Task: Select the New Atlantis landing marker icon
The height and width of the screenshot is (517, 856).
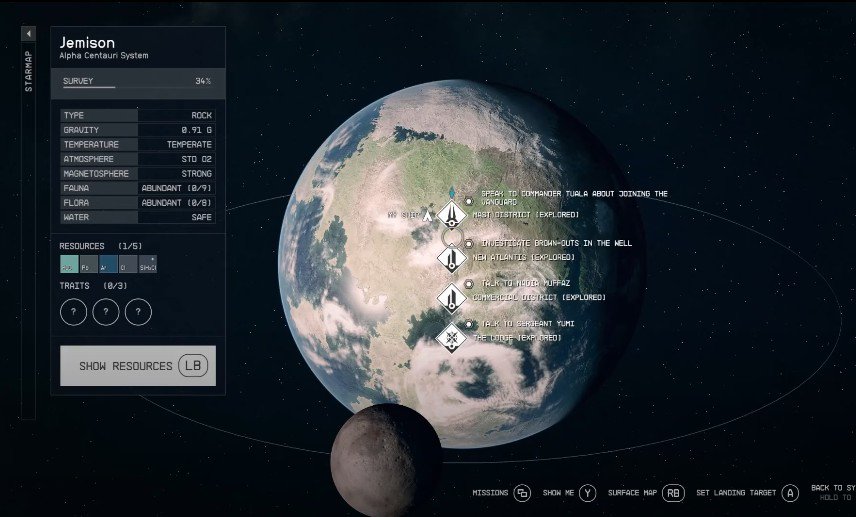Action: 452,258
